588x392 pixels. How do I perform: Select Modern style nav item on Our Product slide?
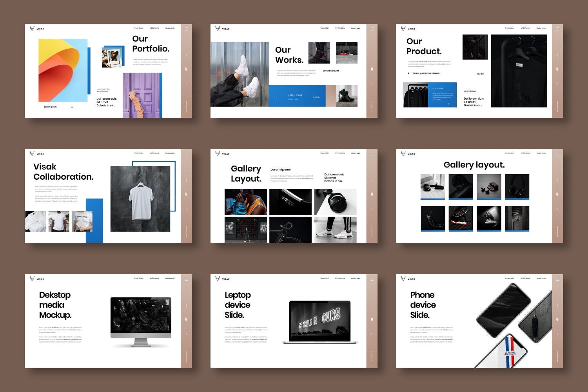coord(541,28)
